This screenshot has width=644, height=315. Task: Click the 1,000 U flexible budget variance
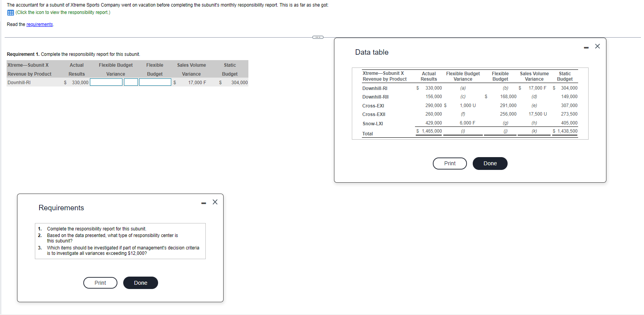(468, 106)
